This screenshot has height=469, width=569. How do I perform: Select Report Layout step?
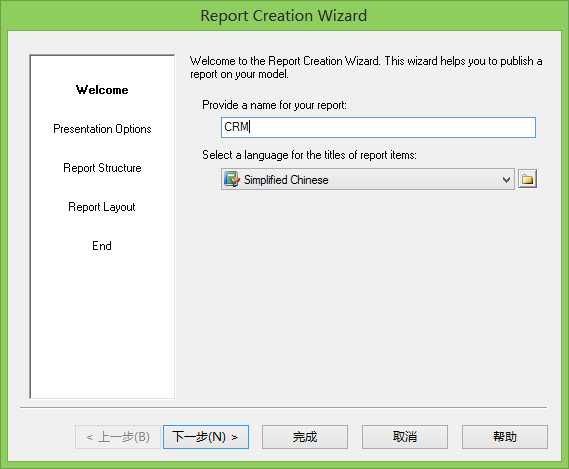102,207
